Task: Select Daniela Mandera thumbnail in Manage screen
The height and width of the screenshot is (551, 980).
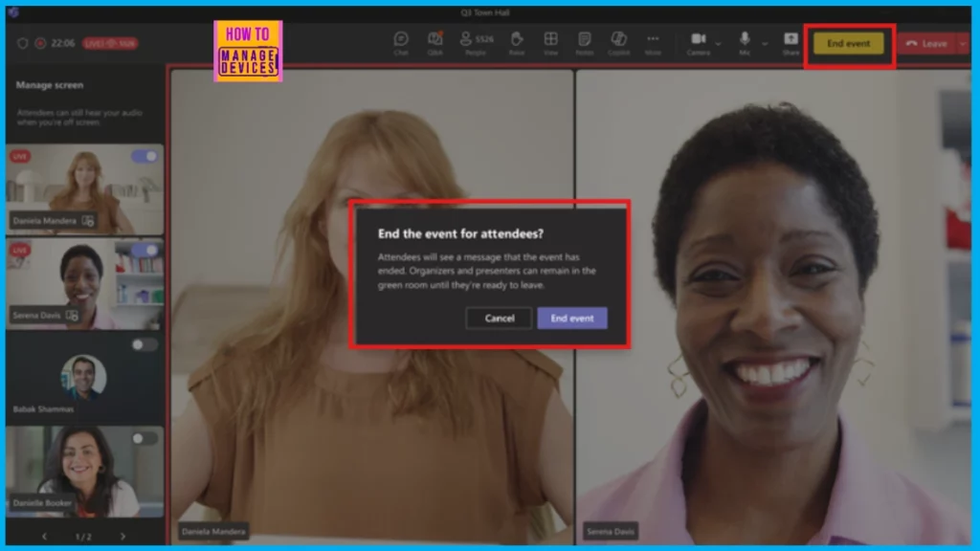Action: click(85, 189)
